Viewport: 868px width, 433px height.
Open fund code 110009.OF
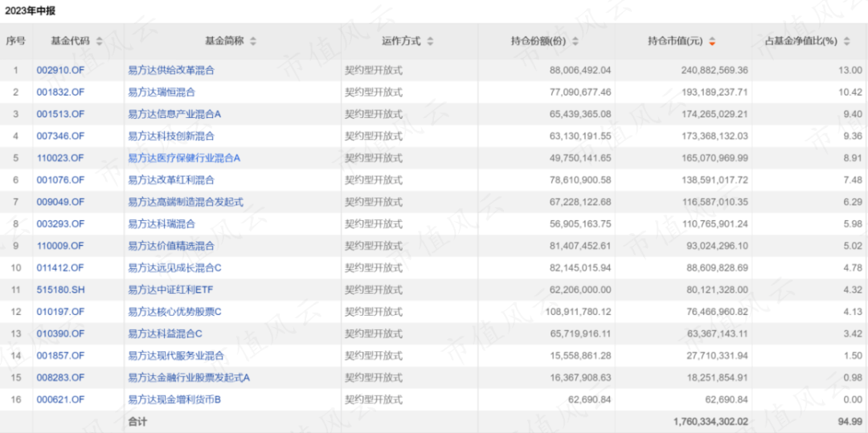point(60,246)
